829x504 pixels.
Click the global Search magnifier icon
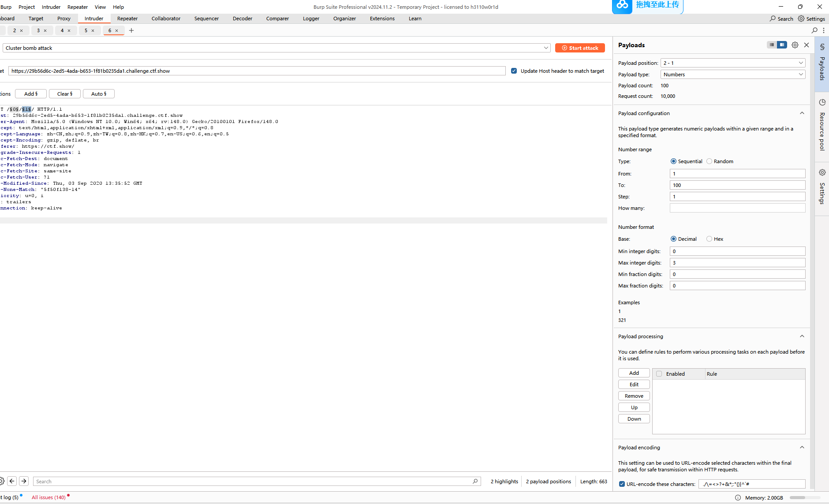773,19
